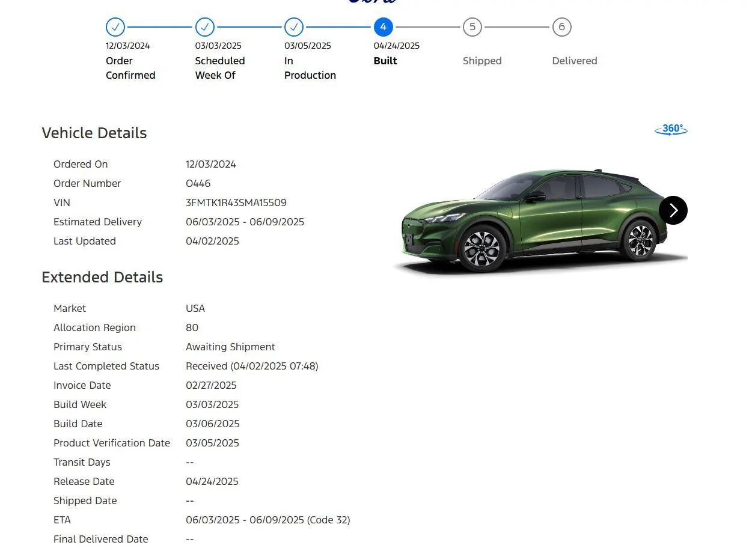Image resolution: width=752 pixels, height=560 pixels.
Task: Click the Last Completed Status label
Action: click(106, 366)
